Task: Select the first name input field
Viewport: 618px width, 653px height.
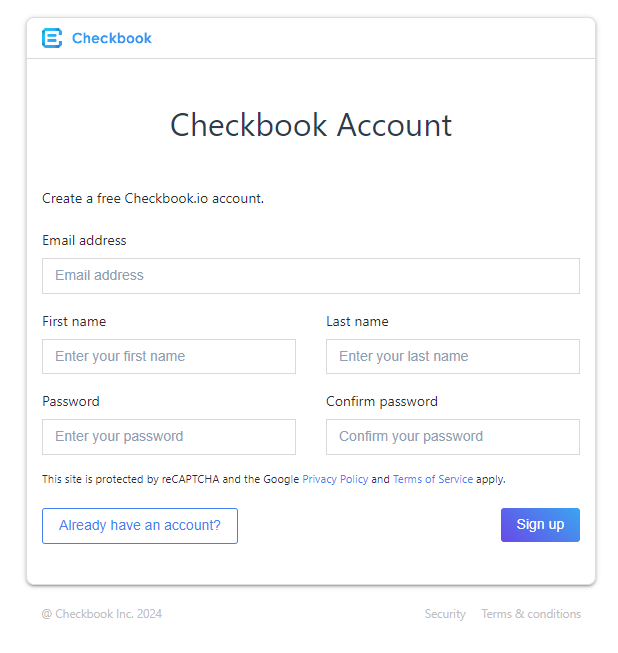Action: click(169, 356)
